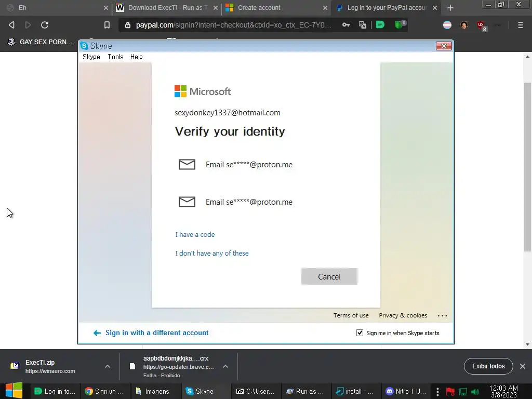
Task: Click the pink and blue striped circle icon
Action: [447, 25]
